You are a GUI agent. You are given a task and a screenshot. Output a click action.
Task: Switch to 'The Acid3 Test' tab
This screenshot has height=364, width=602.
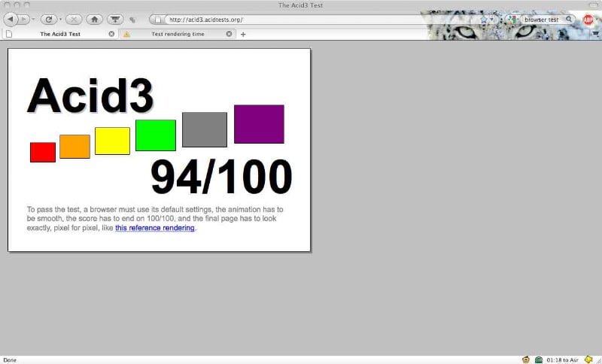pyautogui.click(x=60, y=34)
